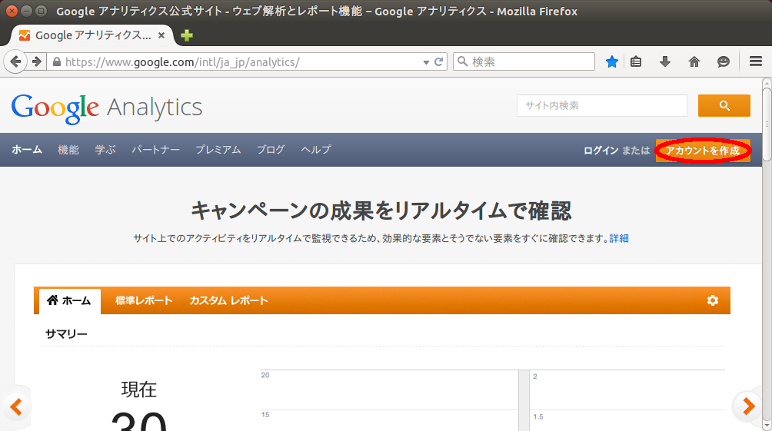Follow the 詳細 link
The height and width of the screenshot is (431, 772).
pos(619,238)
